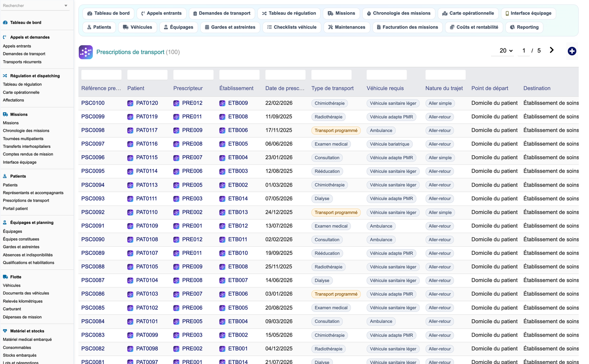
Task: Click the PAT0107 patient record icon
Action: 130,253
